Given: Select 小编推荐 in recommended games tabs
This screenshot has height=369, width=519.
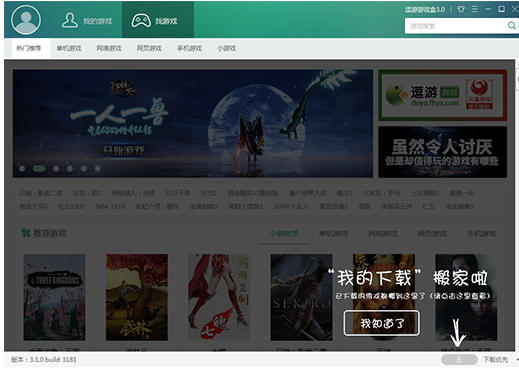Looking at the screenshot, I should [284, 234].
